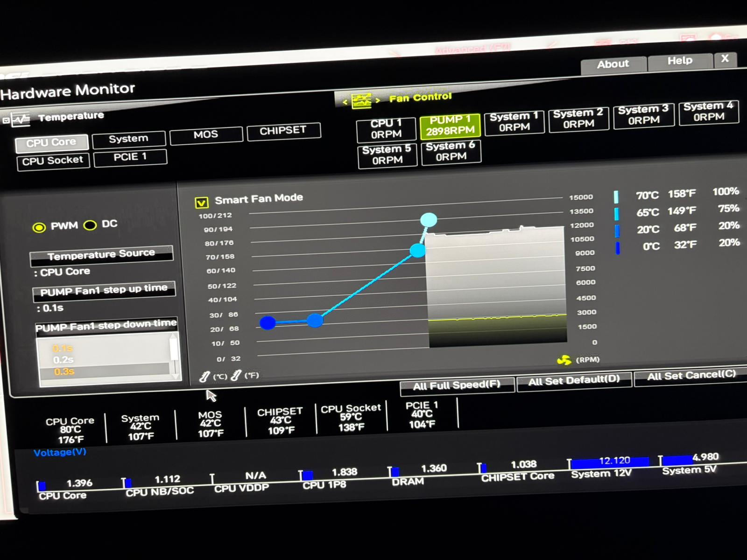Open the Help tab
The height and width of the screenshot is (560, 747).
tap(680, 61)
